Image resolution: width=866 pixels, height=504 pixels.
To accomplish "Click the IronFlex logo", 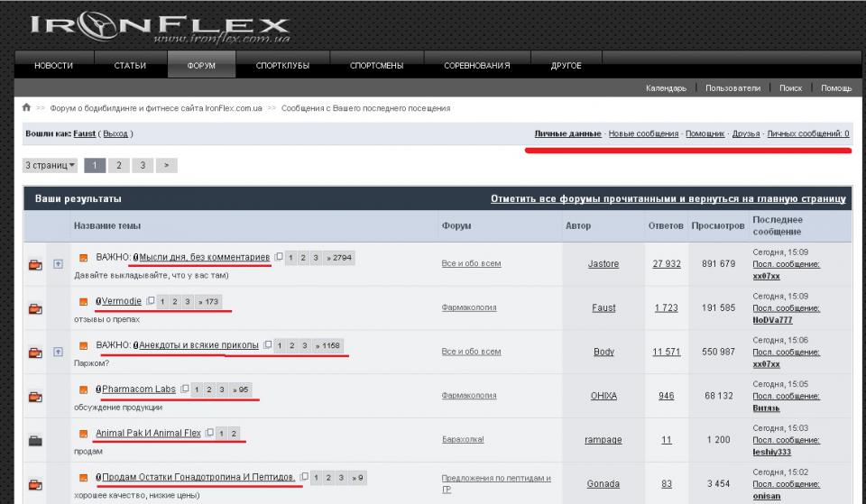I will (161, 27).
